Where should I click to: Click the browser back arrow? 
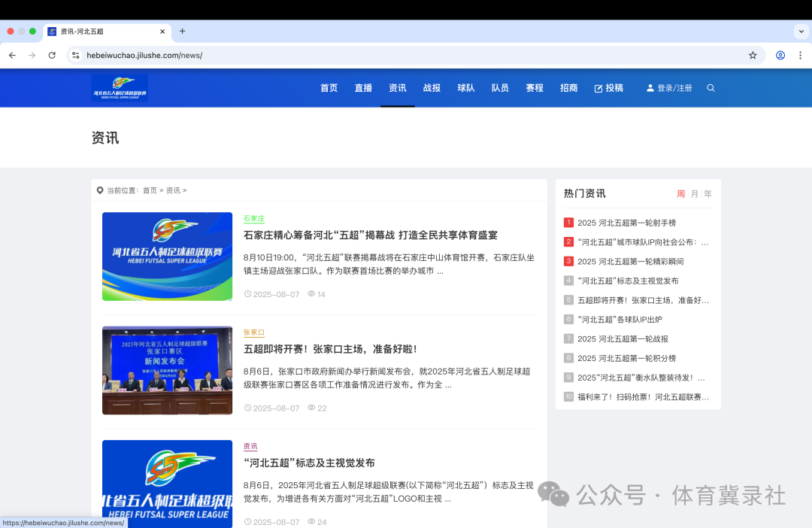(x=13, y=56)
